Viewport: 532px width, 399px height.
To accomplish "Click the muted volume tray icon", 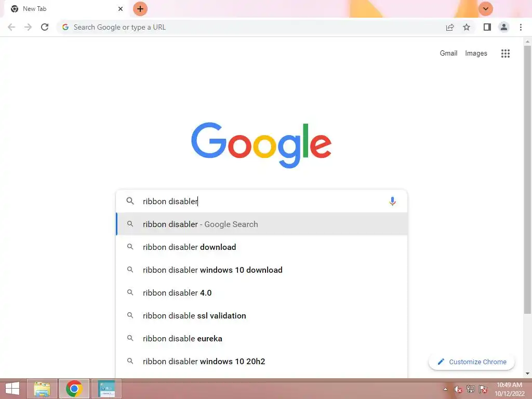I will (x=458, y=389).
